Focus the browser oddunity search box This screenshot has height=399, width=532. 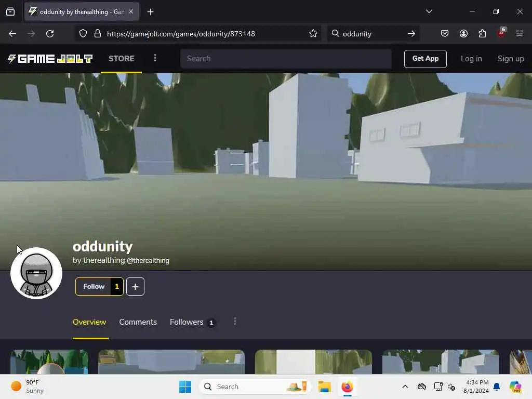(373, 34)
